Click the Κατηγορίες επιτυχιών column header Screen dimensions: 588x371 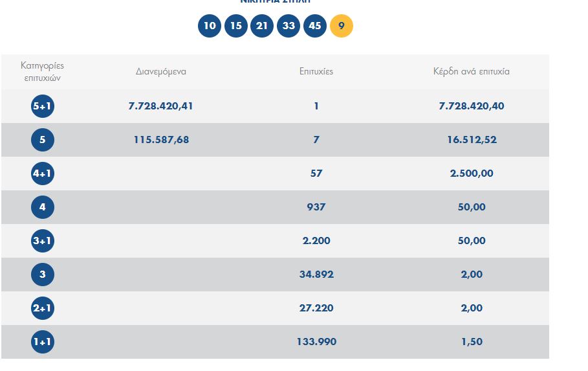43,71
